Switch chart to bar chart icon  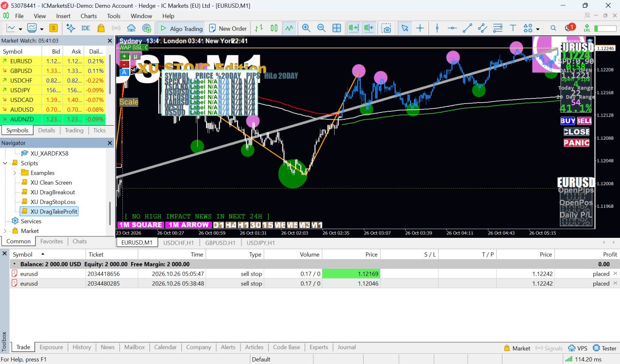pos(259,28)
